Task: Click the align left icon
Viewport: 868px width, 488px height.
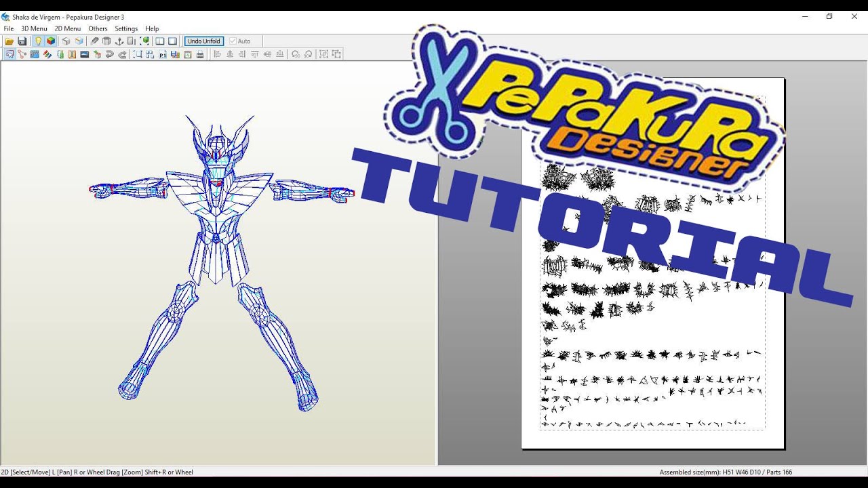Action: point(218,54)
